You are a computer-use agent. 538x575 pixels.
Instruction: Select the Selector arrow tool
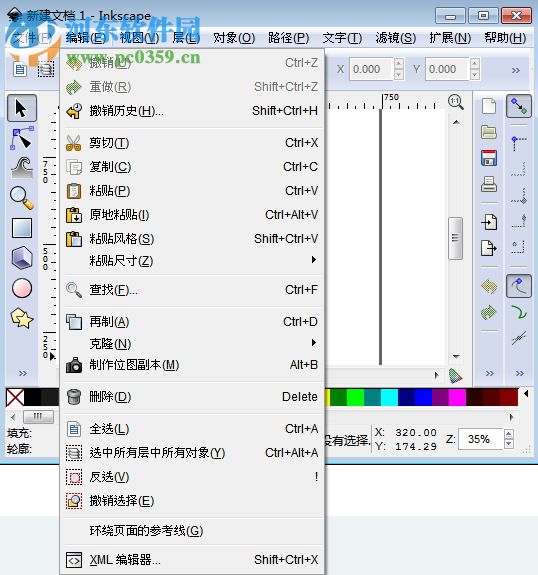click(22, 108)
